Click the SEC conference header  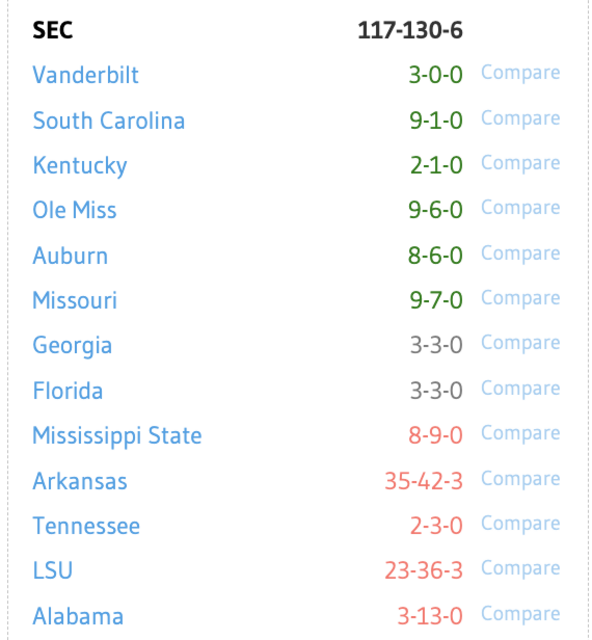(x=53, y=30)
